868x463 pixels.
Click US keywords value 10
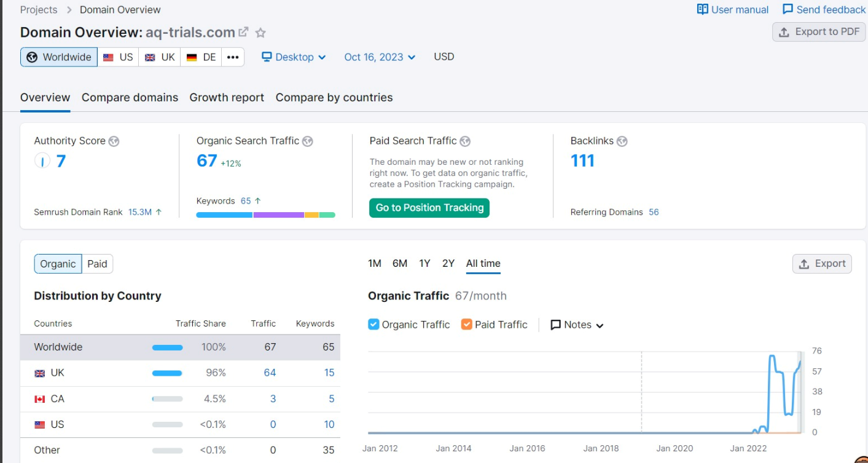(329, 424)
